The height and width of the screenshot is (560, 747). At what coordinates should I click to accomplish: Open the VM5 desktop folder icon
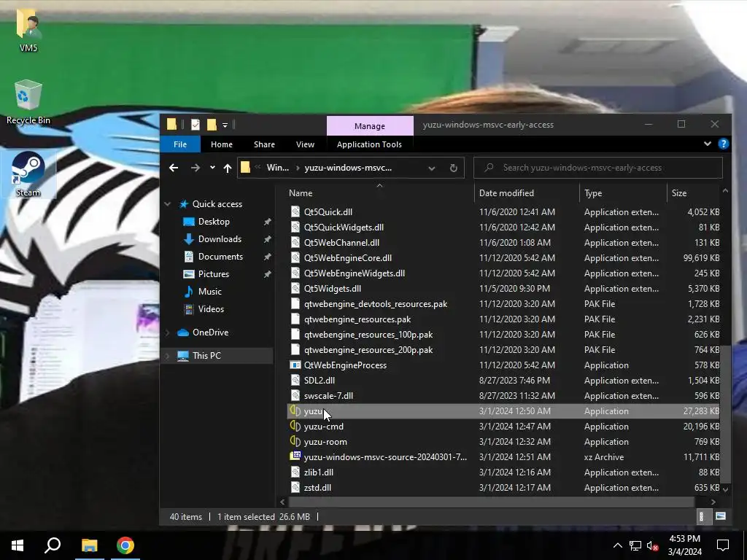pyautogui.click(x=28, y=29)
